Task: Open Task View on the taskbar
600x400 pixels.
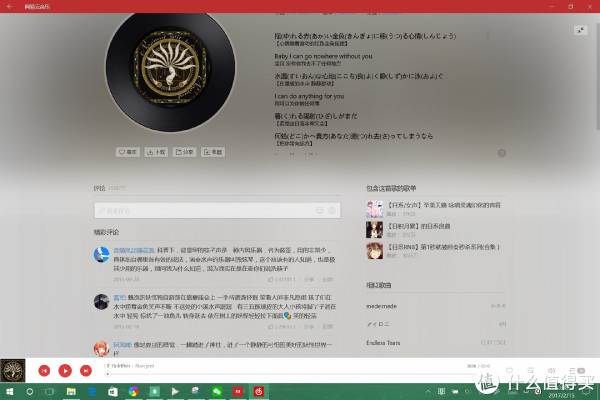Action: click(50, 392)
